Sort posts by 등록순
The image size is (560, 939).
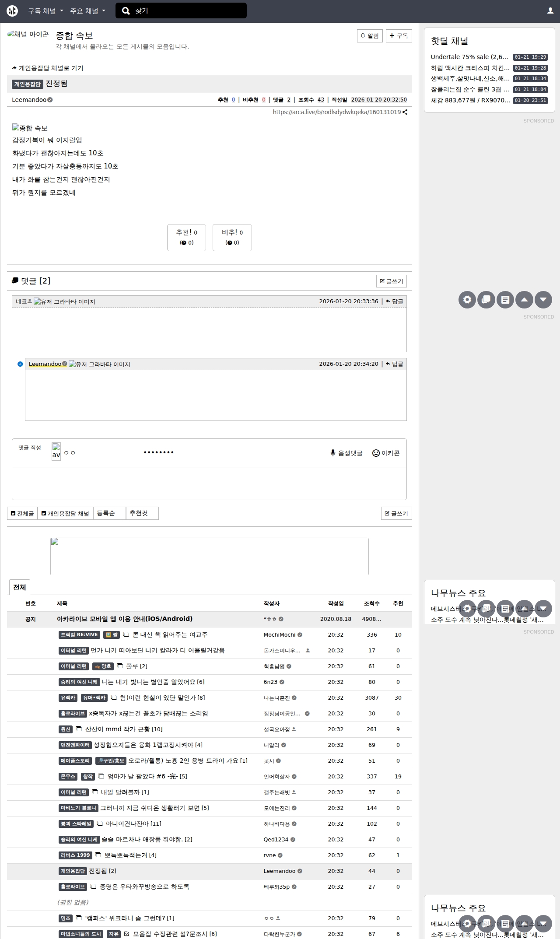tap(109, 513)
